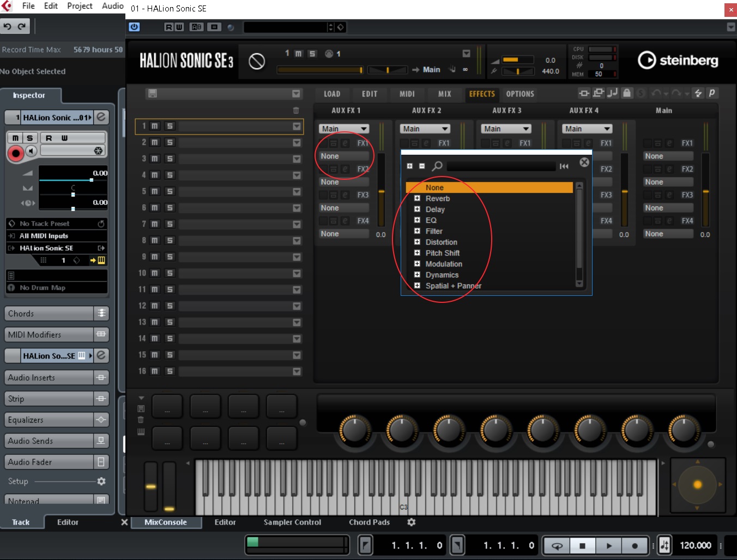The image size is (737, 560).
Task: Solo HALion slot 1
Action: click(x=170, y=126)
